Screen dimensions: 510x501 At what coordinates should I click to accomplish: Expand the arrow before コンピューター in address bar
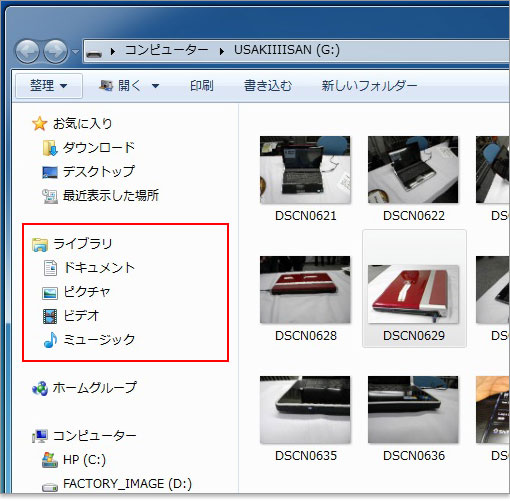113,52
